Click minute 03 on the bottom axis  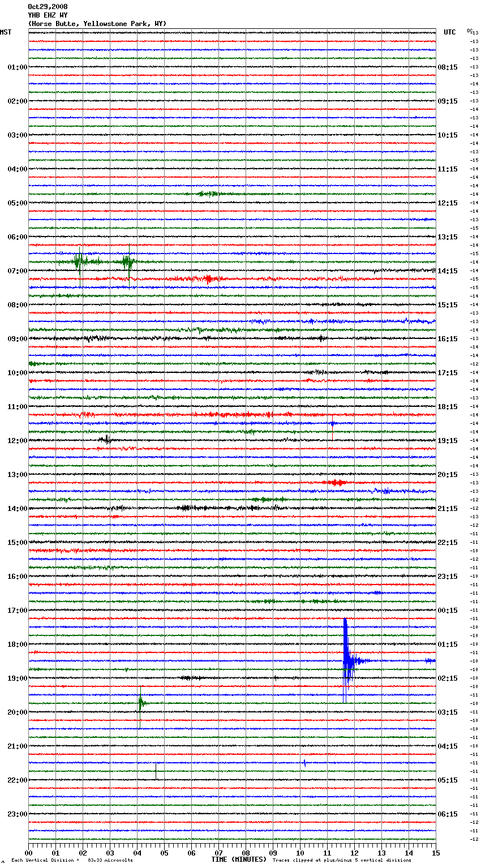(x=110, y=853)
